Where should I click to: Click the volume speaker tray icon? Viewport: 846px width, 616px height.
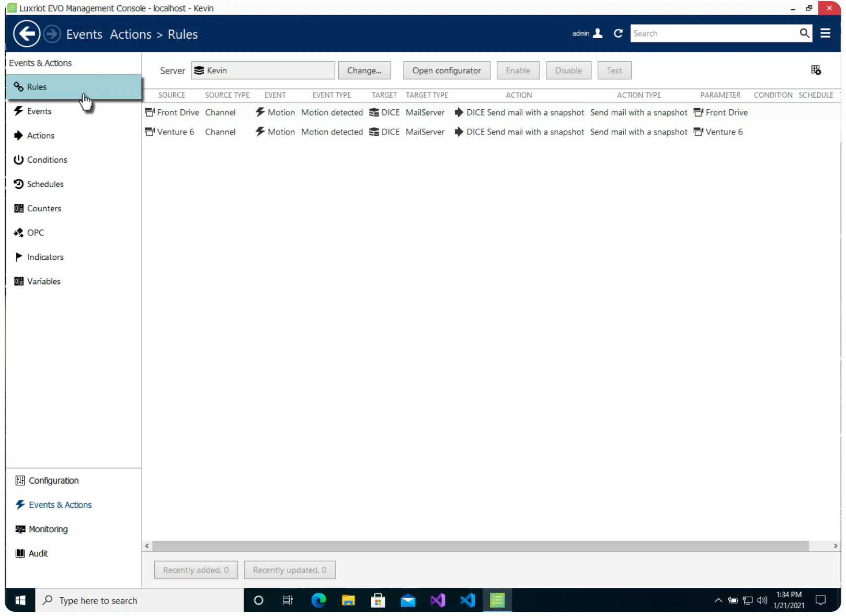point(762,600)
